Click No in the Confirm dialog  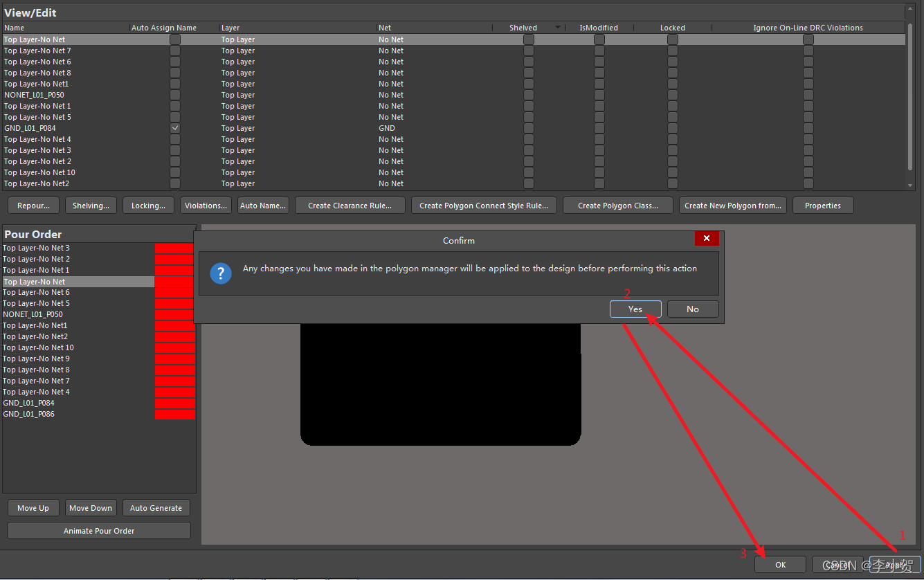click(693, 309)
